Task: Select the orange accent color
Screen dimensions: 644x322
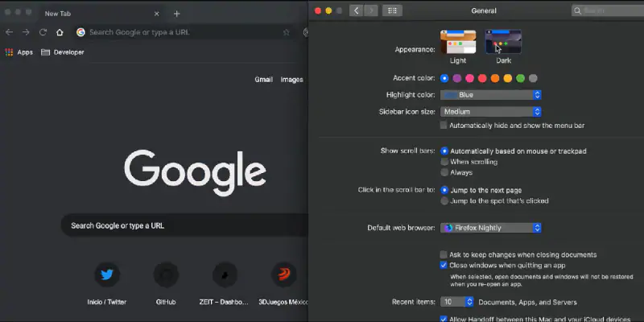Action: coord(495,78)
